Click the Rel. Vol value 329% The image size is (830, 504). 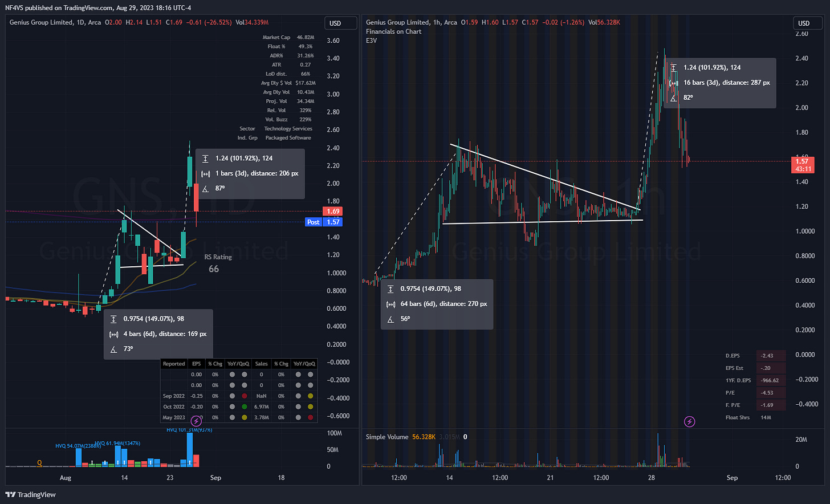click(306, 110)
